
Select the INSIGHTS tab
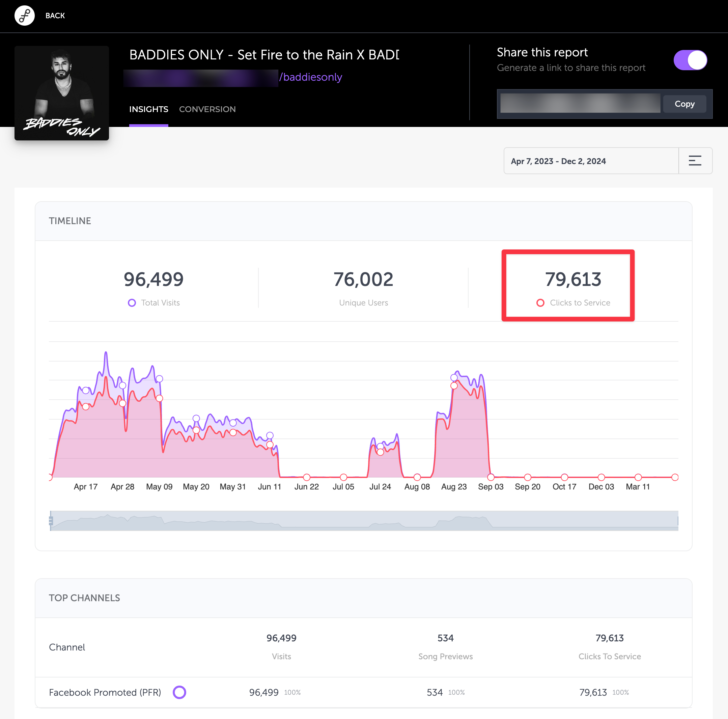tap(148, 109)
